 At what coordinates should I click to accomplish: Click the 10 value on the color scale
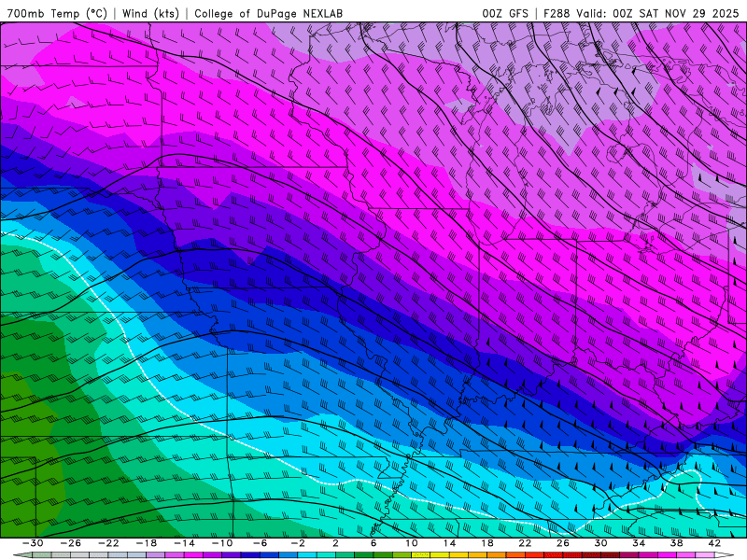click(411, 543)
